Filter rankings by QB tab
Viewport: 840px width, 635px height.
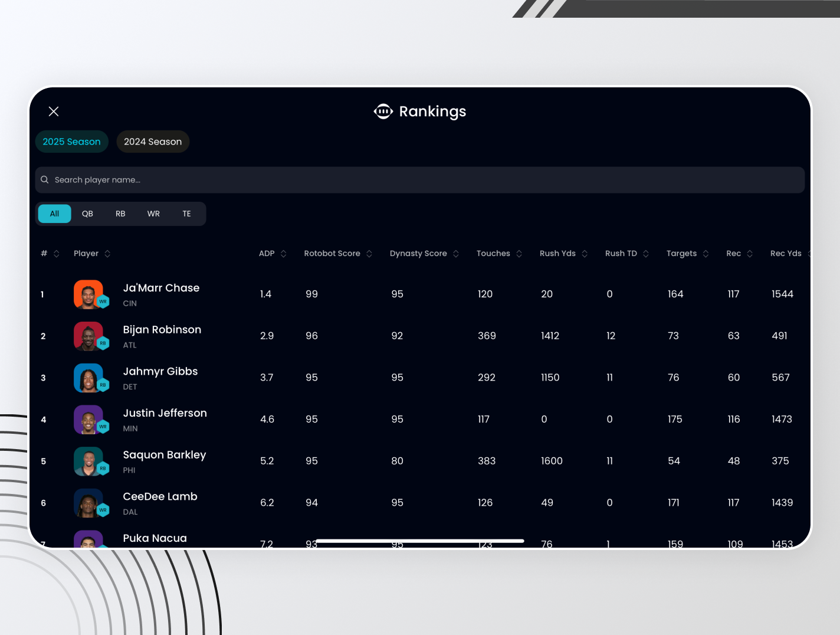click(x=87, y=214)
